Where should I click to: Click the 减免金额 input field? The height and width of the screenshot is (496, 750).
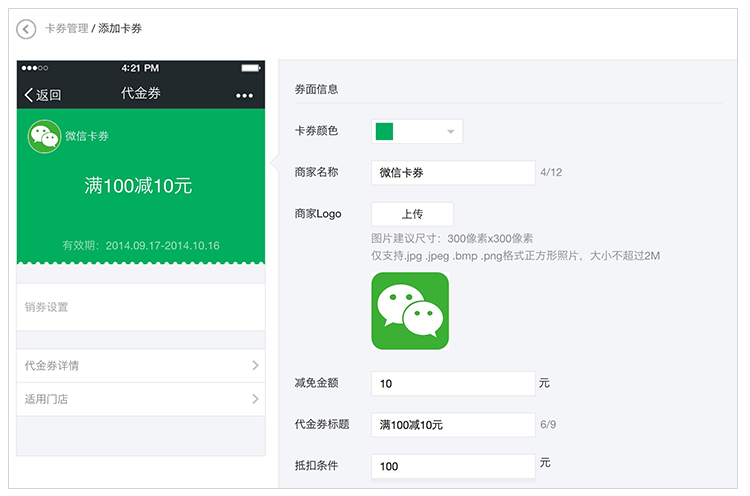[x=453, y=384]
